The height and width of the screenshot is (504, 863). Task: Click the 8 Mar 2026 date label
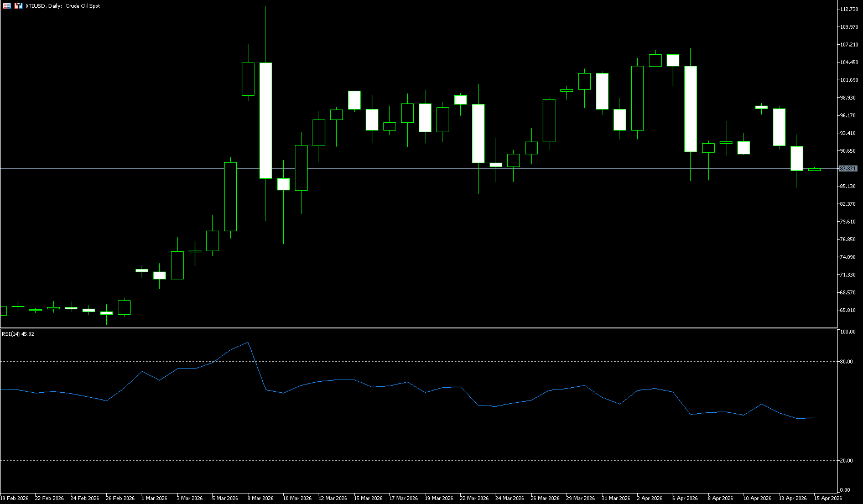point(260,498)
